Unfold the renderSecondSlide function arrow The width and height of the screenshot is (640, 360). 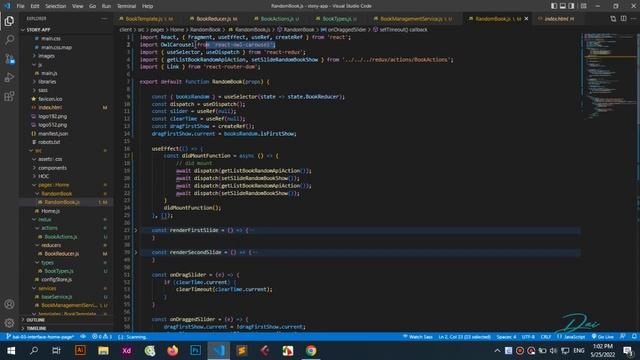click(136, 252)
